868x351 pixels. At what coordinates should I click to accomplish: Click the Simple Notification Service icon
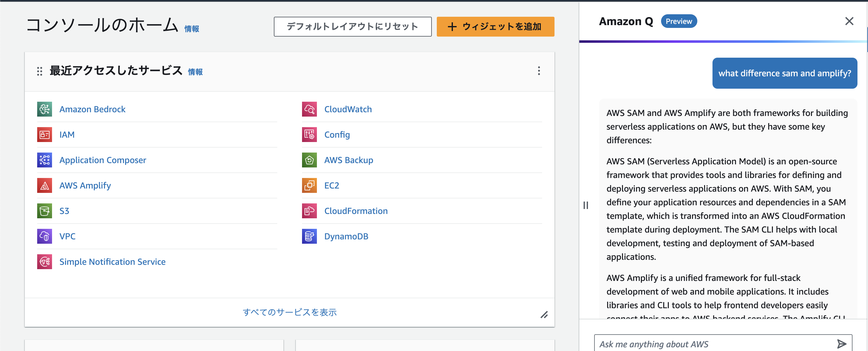[x=45, y=262]
